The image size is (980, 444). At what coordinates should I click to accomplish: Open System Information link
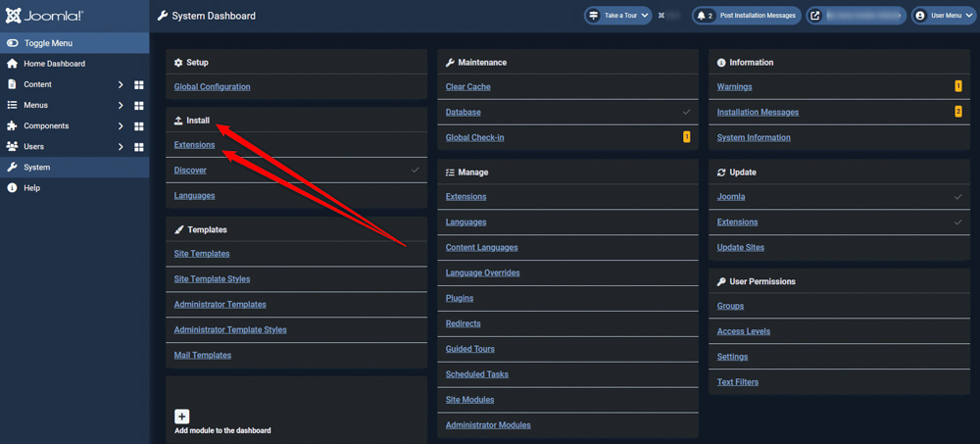754,137
